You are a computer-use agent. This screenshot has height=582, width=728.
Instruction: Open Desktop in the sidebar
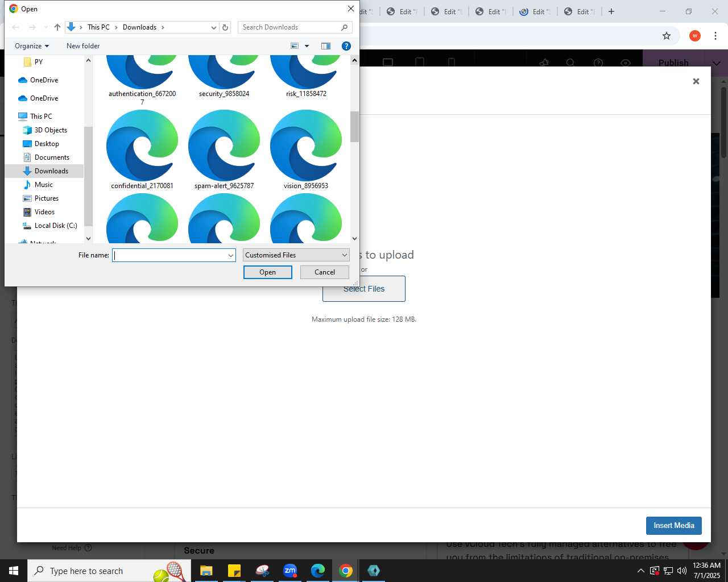pos(47,144)
